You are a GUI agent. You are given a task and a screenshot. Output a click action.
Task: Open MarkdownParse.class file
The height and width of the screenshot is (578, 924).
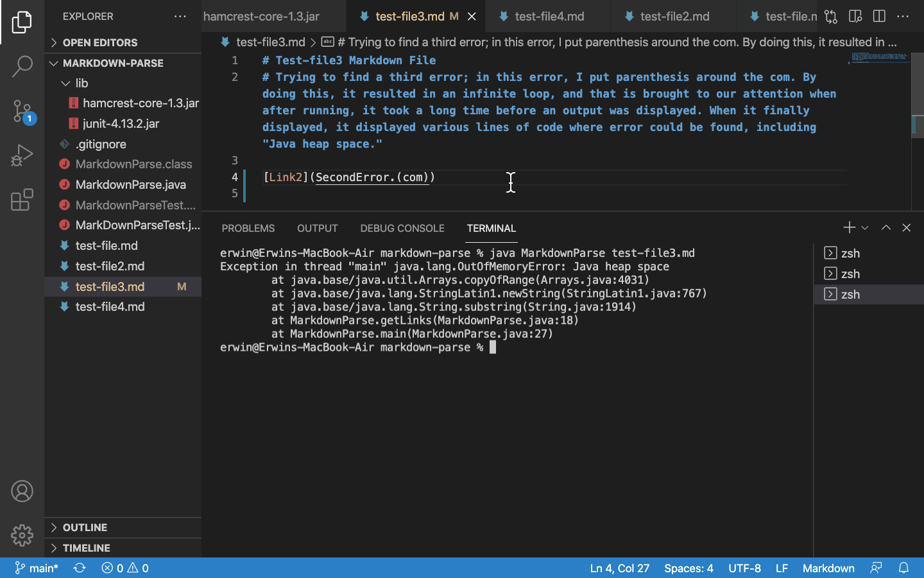[123, 164]
